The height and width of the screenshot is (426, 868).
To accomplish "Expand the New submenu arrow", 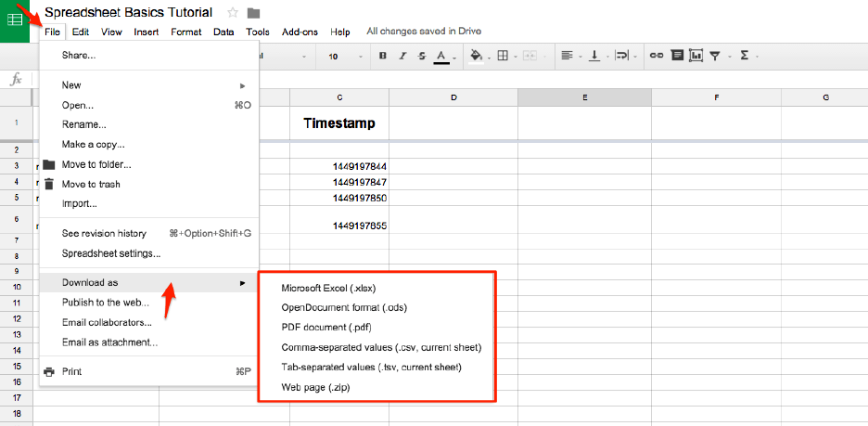I will [242, 85].
